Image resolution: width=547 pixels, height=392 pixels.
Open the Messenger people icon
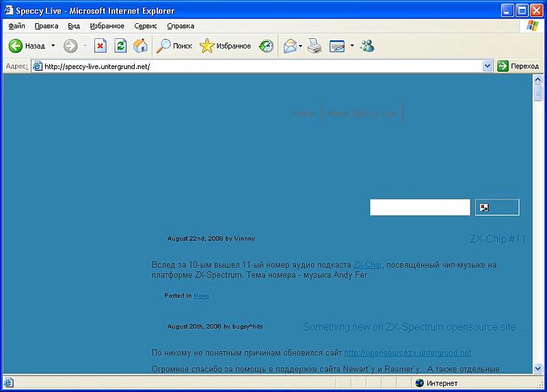click(367, 46)
